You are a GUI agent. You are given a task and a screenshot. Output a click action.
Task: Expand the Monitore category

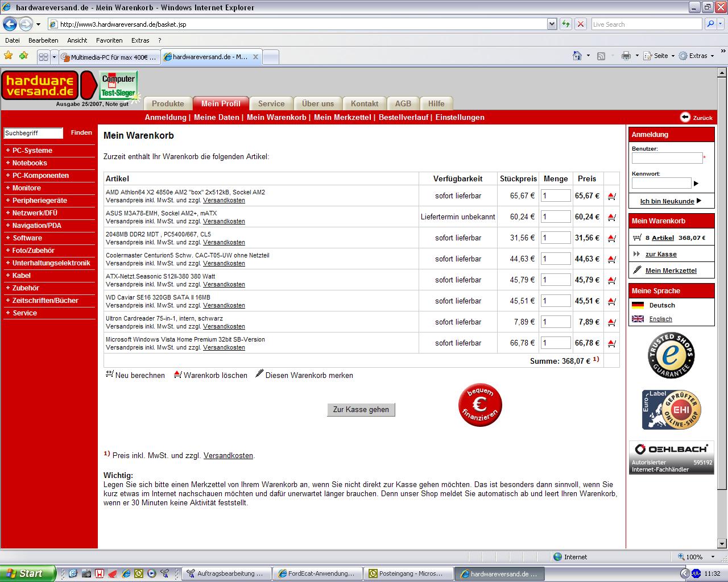click(26, 188)
